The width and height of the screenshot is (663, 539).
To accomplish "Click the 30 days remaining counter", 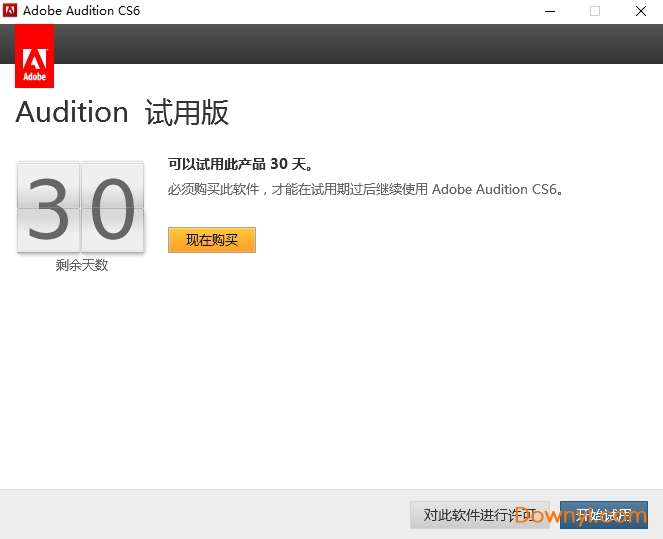I will coord(80,207).
